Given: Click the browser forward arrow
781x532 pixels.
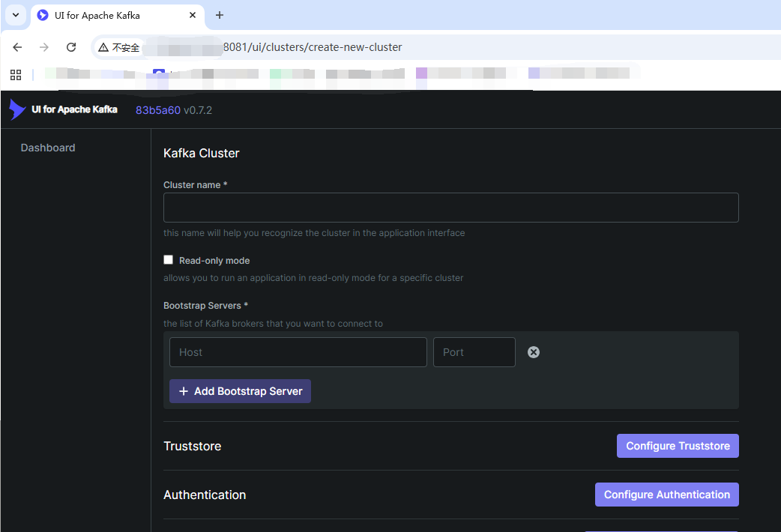Looking at the screenshot, I should [x=44, y=47].
